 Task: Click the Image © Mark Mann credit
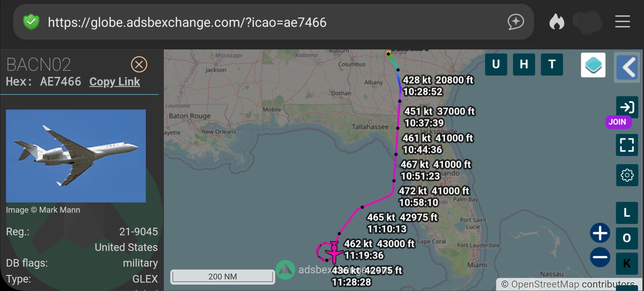pyautogui.click(x=43, y=210)
